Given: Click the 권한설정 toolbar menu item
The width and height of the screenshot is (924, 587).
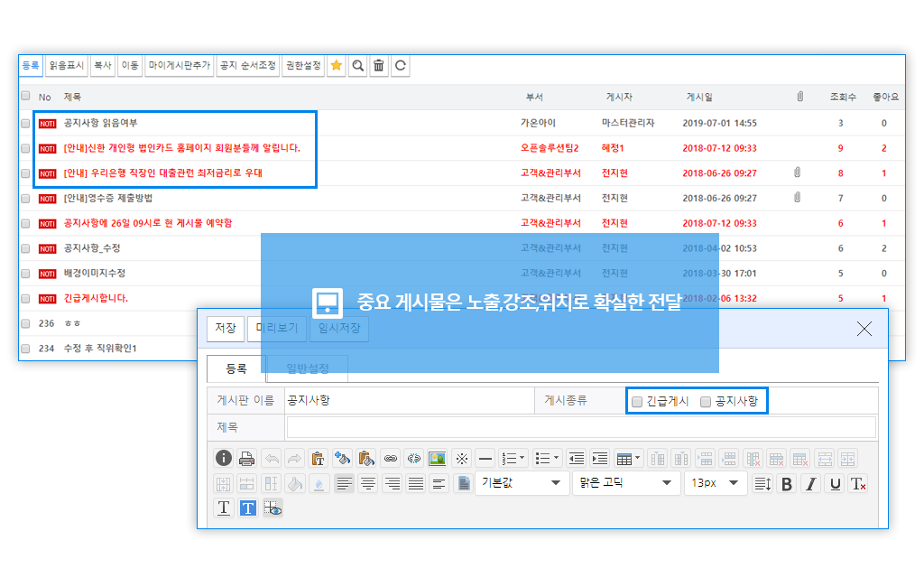Looking at the screenshot, I should pyautogui.click(x=303, y=66).
